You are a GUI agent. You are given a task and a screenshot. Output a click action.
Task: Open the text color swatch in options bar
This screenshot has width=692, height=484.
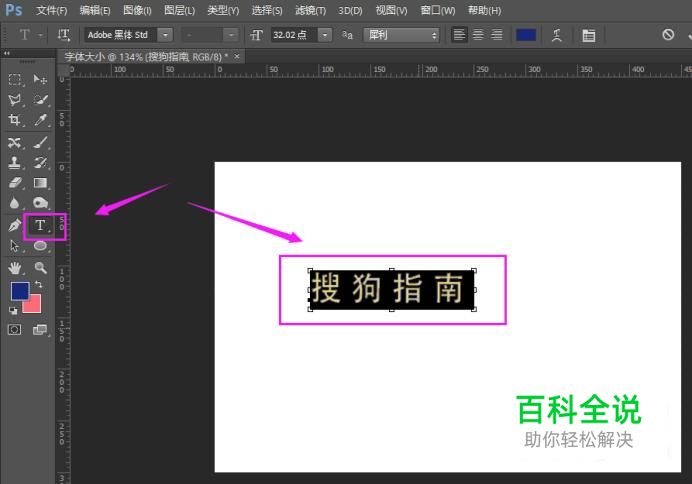click(526, 35)
